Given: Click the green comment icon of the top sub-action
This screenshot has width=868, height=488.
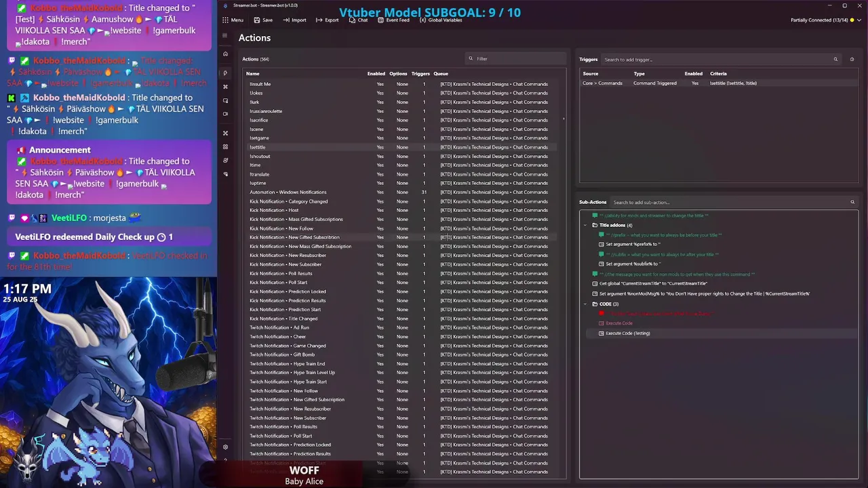Looking at the screenshot, I should [x=595, y=216].
